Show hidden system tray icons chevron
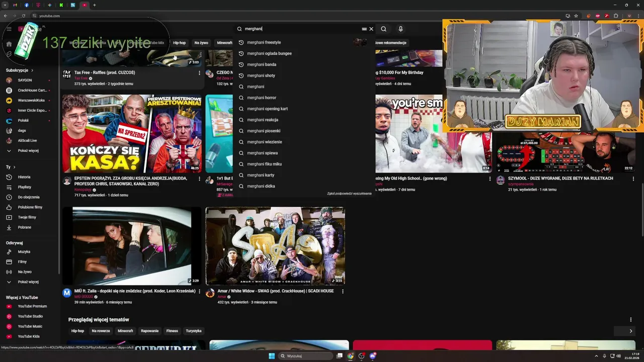The width and height of the screenshot is (644, 362). pyautogui.click(x=597, y=356)
